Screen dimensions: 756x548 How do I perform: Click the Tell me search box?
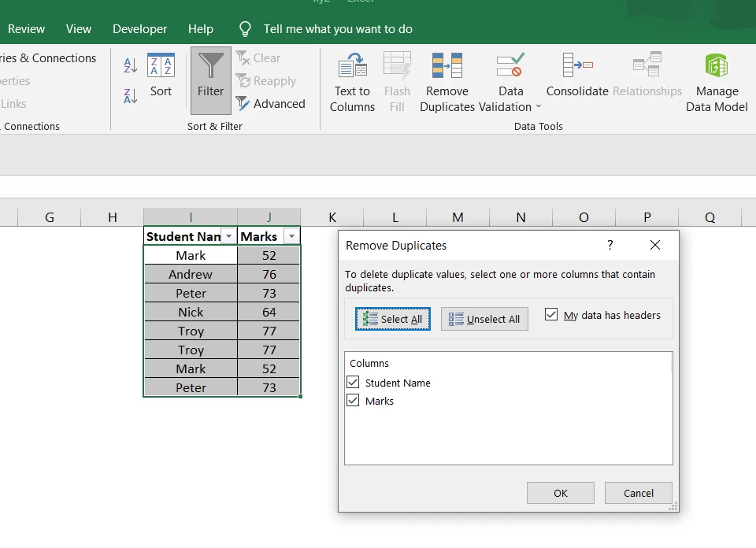pyautogui.click(x=338, y=29)
